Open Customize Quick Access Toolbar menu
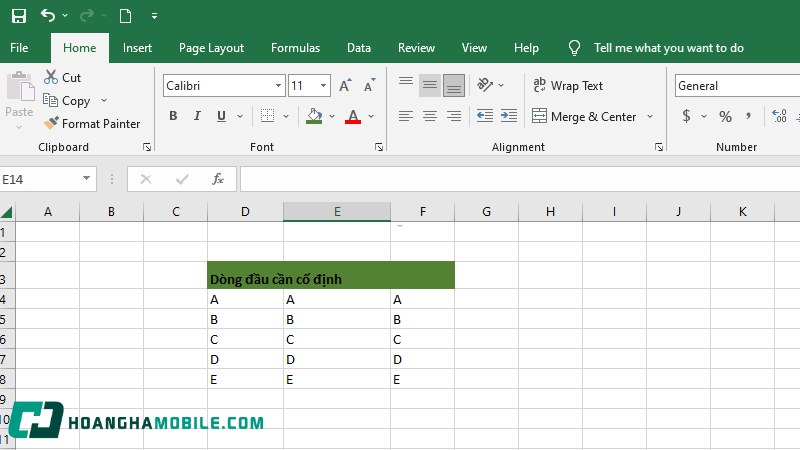Screen dimensions: 800x450 coord(154,16)
